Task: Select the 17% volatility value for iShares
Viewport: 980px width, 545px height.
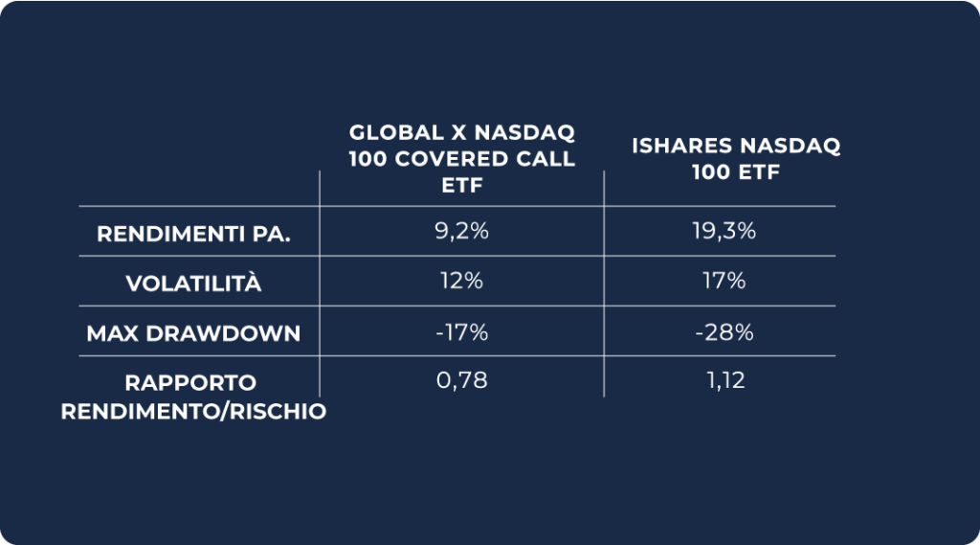Action: click(x=725, y=282)
